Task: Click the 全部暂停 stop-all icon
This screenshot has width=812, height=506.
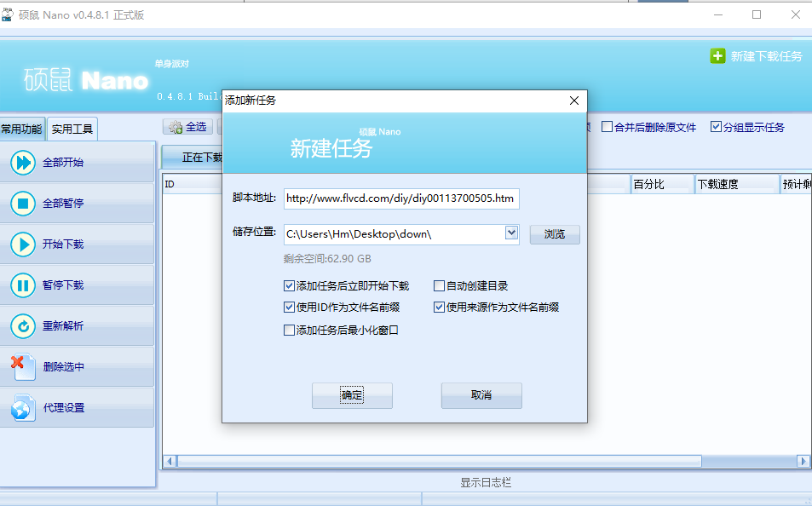Action: point(23,204)
